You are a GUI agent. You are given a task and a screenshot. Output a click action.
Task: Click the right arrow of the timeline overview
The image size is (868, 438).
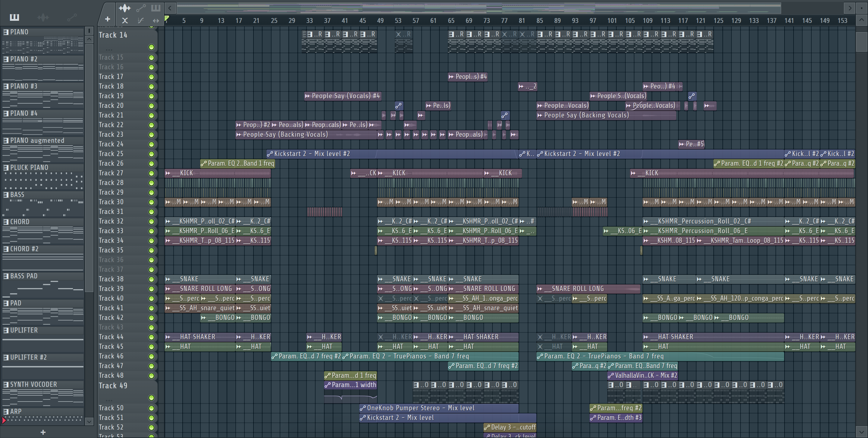tap(850, 8)
